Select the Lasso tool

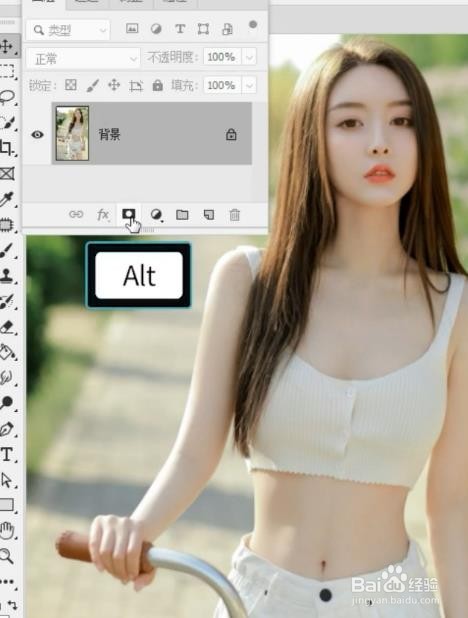click(7, 97)
